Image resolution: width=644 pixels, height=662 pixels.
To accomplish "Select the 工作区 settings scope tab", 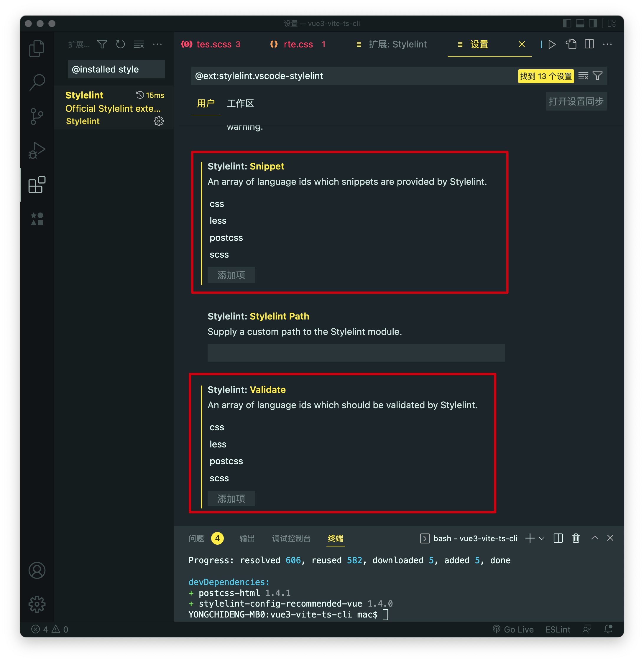I will point(240,103).
